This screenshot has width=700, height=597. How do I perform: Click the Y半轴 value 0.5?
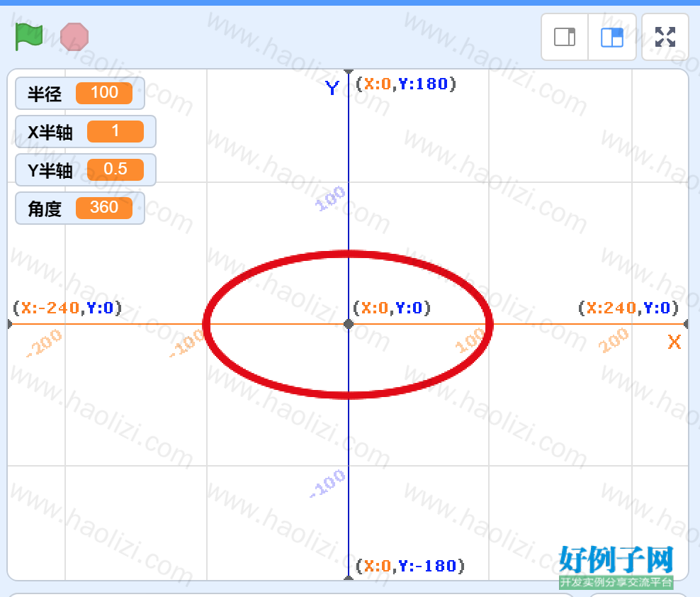coord(115,169)
